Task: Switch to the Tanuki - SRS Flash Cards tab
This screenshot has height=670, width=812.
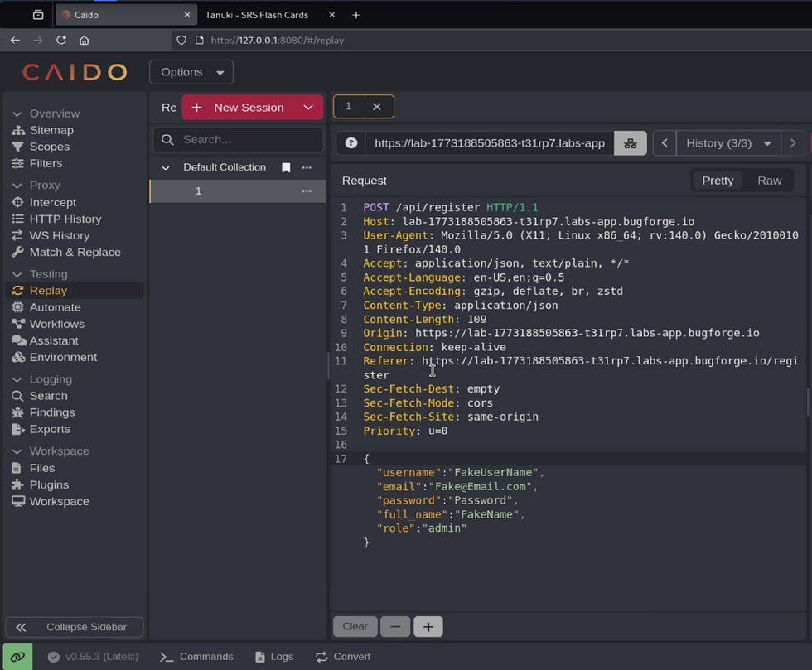Action: [x=257, y=15]
